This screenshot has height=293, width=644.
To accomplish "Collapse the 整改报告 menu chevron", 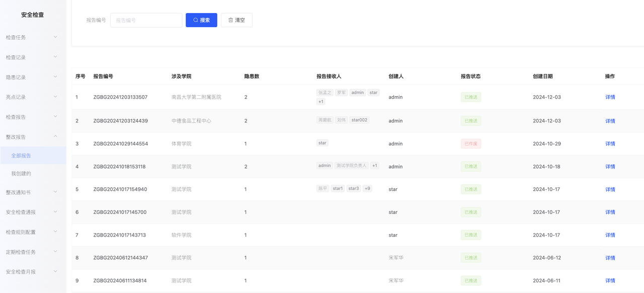I will click(x=55, y=136).
